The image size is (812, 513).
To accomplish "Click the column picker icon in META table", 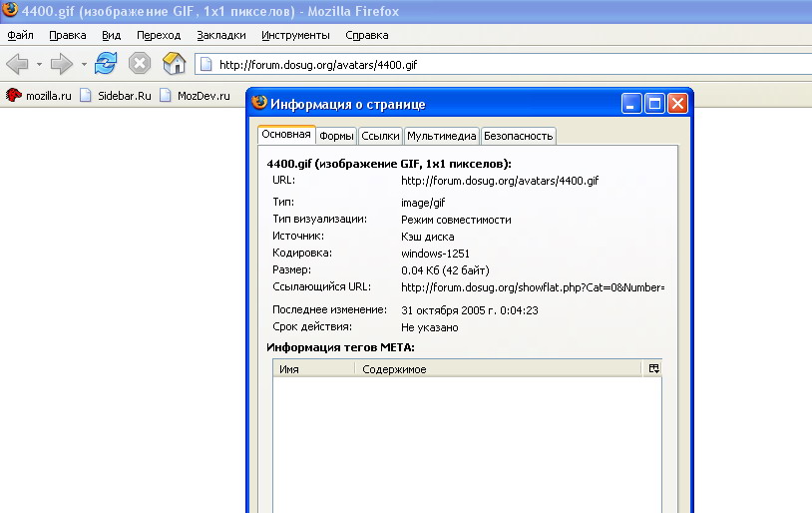I will point(653,368).
